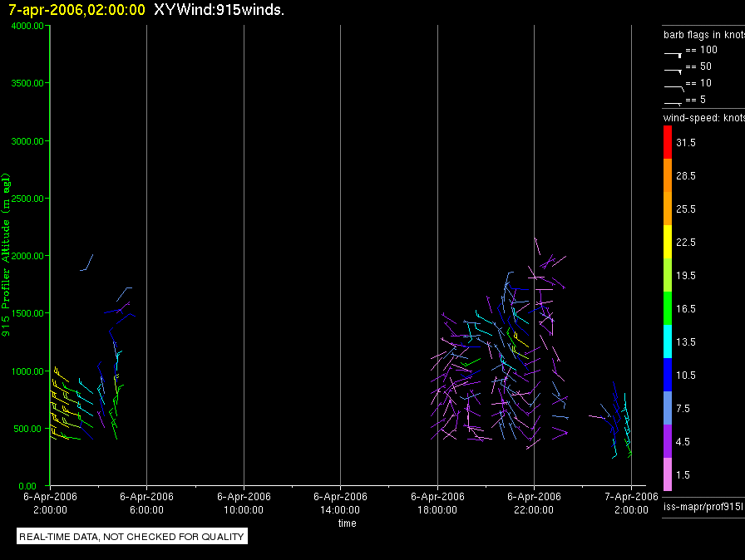Click the blue 10.5 knots swatch
This screenshot has height=560, width=745.
[x=668, y=375]
